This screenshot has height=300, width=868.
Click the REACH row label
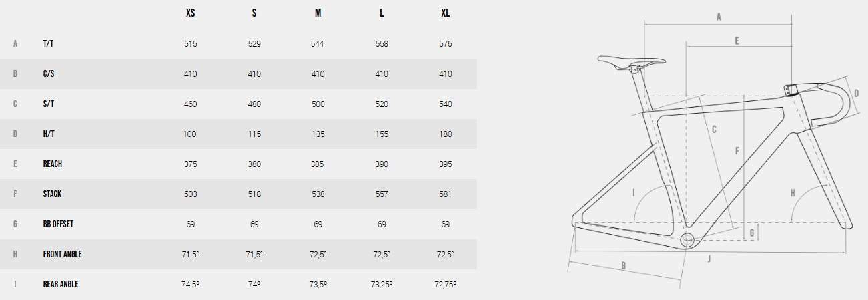53,164
